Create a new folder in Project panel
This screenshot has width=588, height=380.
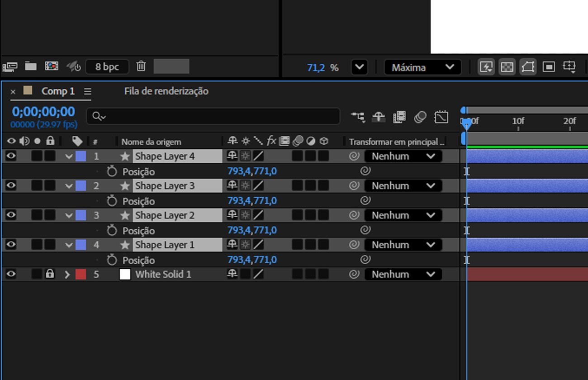tap(31, 66)
